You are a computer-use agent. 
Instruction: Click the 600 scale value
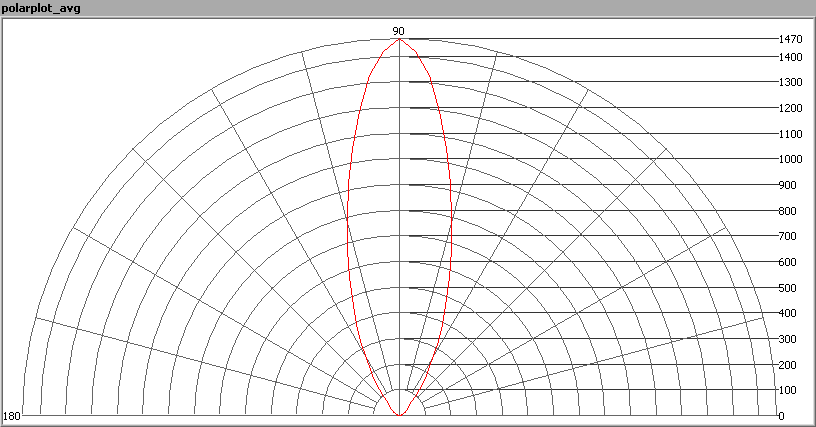pos(787,262)
